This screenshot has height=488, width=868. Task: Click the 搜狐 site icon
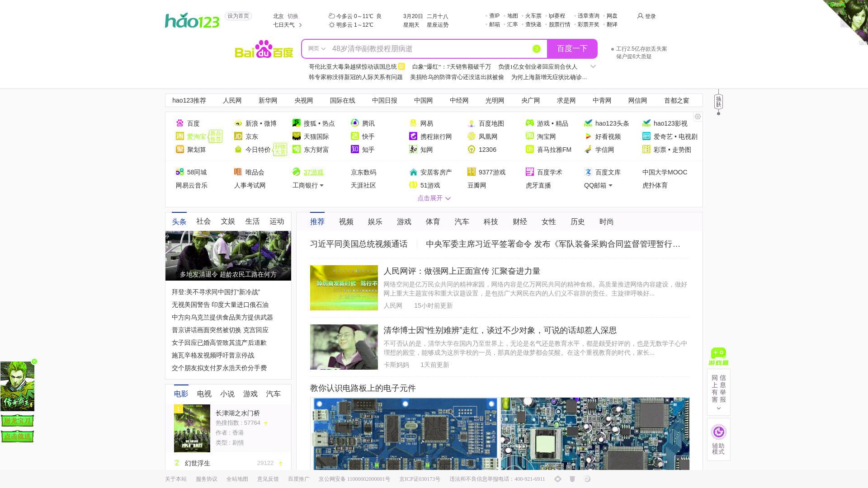[297, 123]
